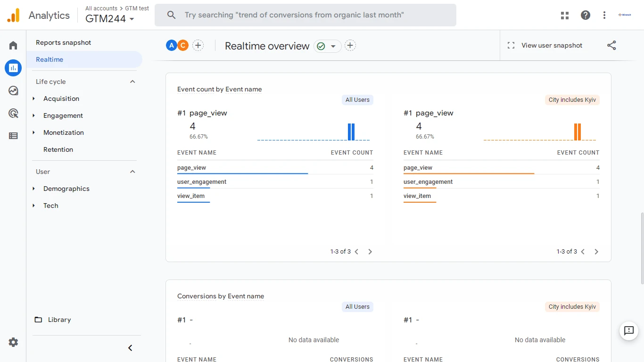Open the send feedback chat icon
The width and height of the screenshot is (644, 362).
pos(629,331)
